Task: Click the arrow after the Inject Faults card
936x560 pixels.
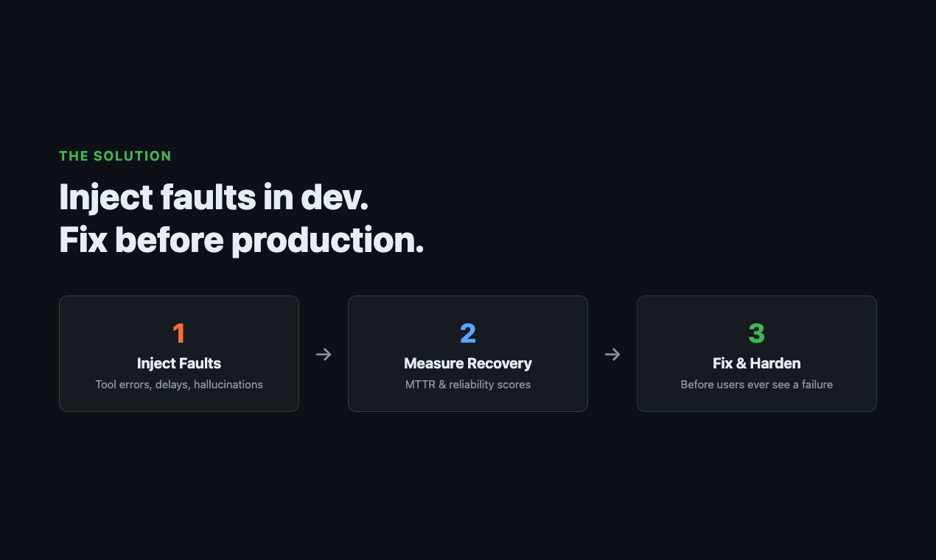Action: [324, 354]
